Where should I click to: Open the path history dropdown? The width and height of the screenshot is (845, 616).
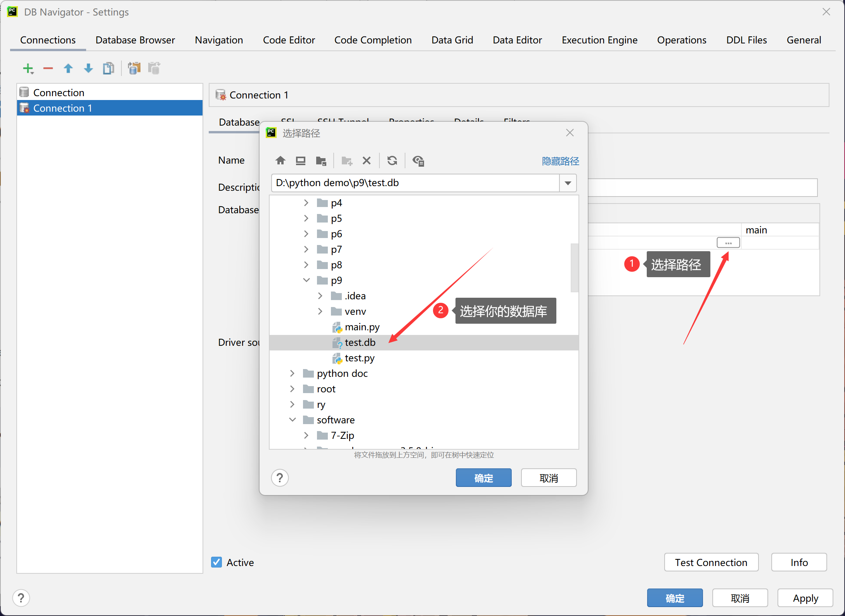click(x=568, y=183)
